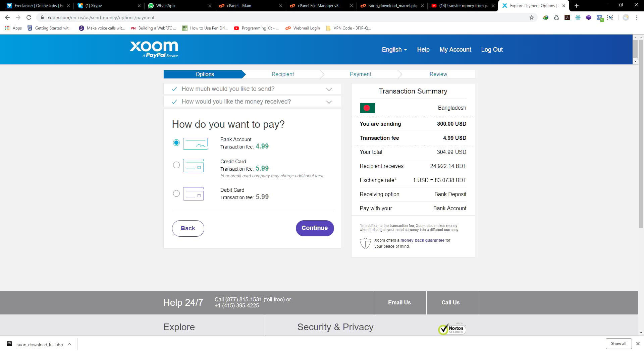This screenshot has width=644, height=352.
Task: Click the N bracket extension icon
Action: (610, 17)
